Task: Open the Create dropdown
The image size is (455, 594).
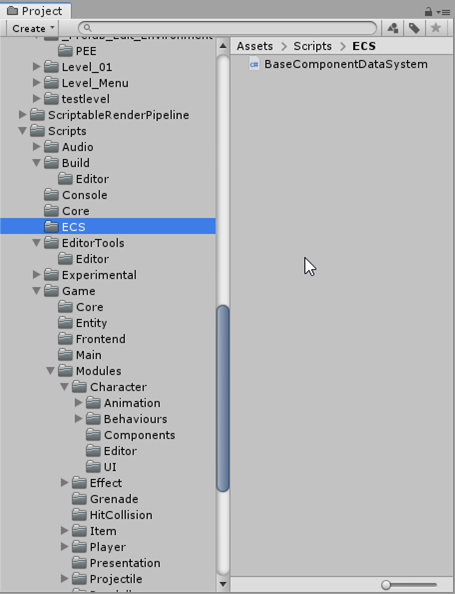Action: coord(33,28)
